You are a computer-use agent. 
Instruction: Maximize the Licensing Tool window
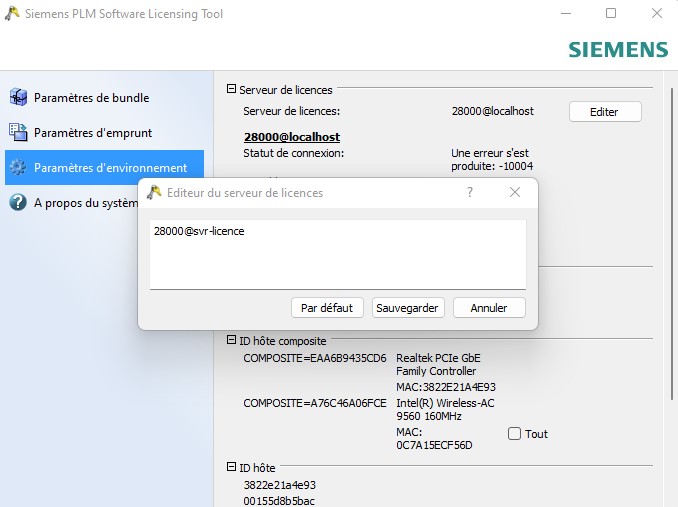(x=611, y=13)
